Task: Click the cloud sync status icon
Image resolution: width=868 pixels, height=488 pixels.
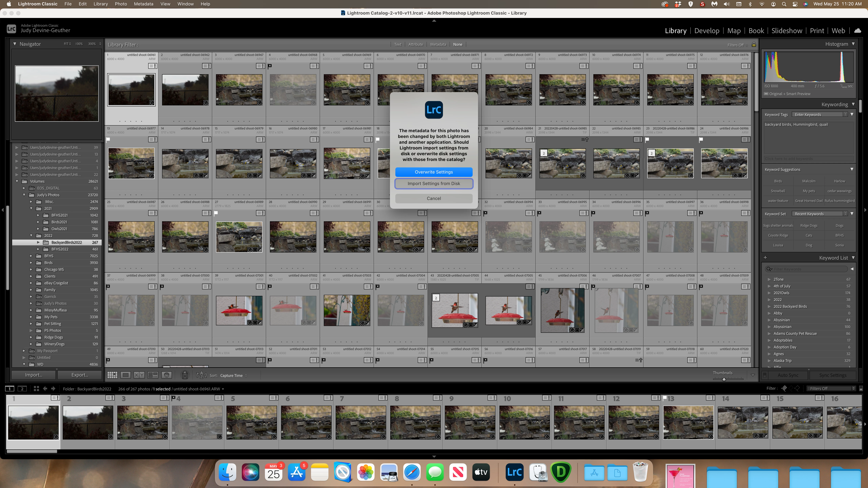Action: (x=857, y=31)
